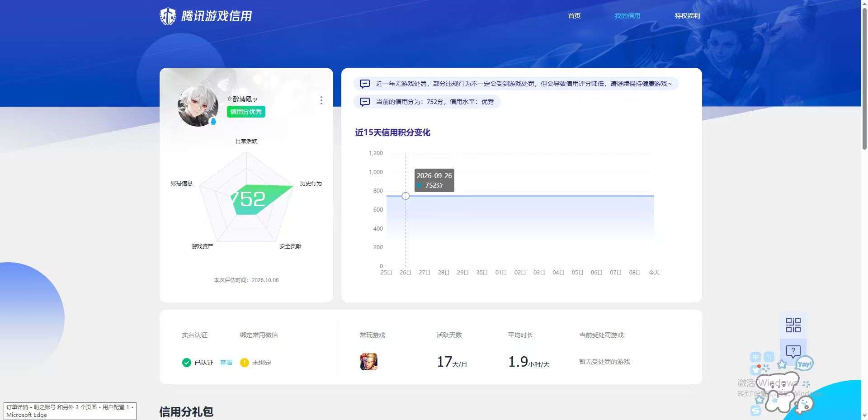Click chat bubble icon beside current score message

pos(364,102)
